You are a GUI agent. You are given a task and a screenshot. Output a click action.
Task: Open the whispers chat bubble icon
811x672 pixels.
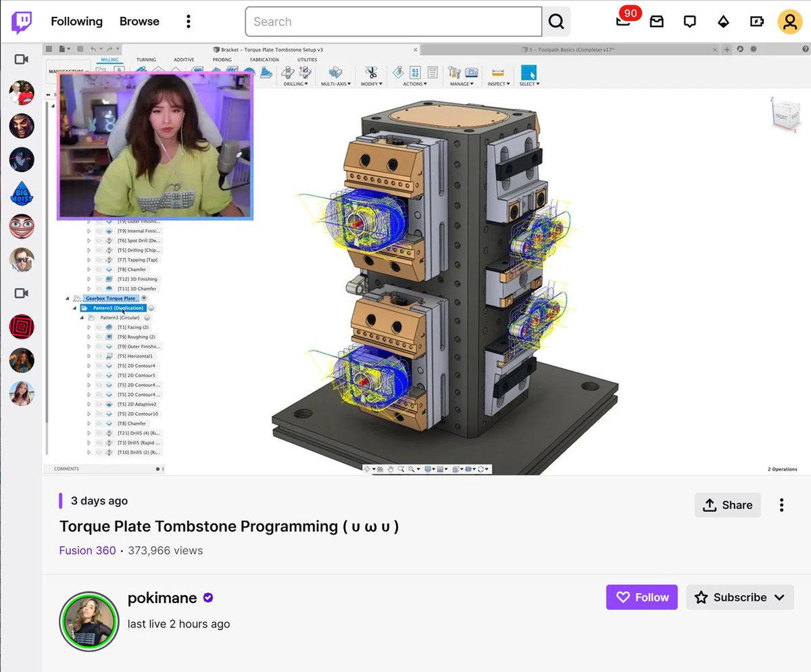pyautogui.click(x=690, y=22)
